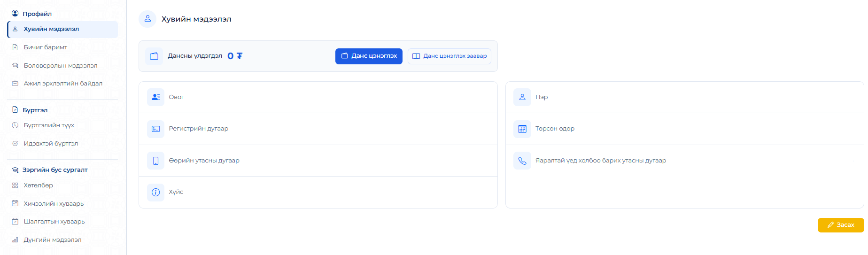This screenshot has height=255, width=868.
Task: Click the round avatar icon in page header
Action: pyautogui.click(x=147, y=19)
